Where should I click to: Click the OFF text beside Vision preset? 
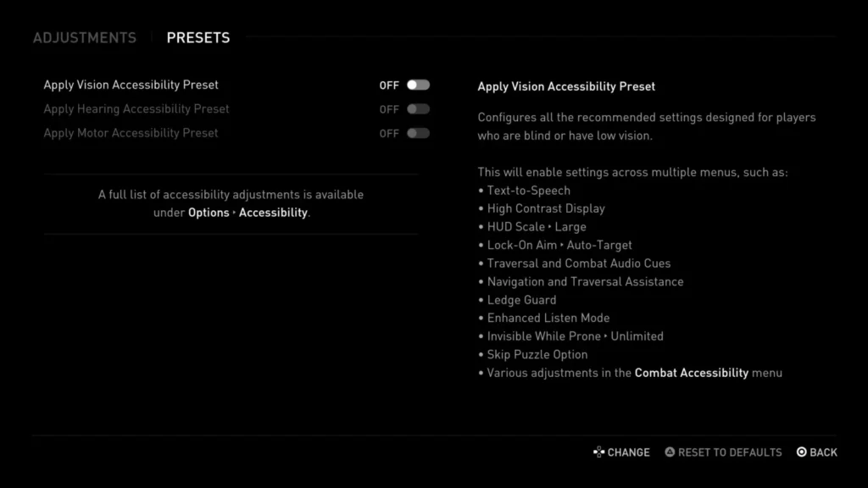tap(389, 86)
